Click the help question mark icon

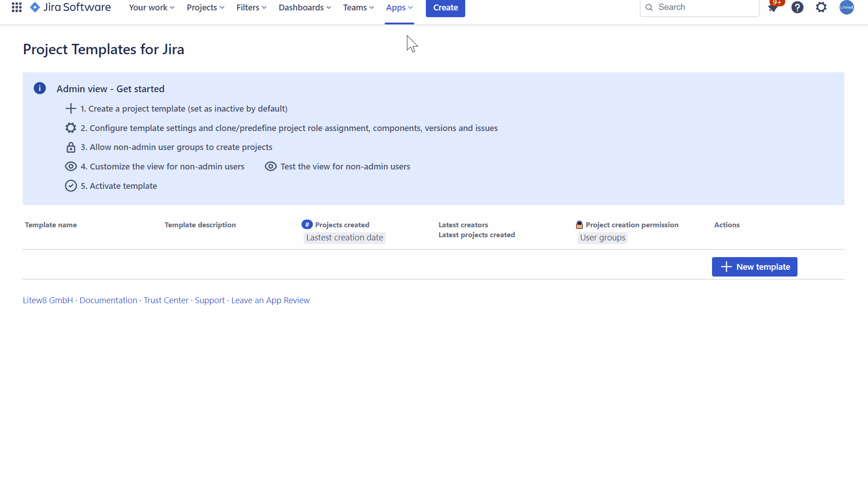coord(798,7)
